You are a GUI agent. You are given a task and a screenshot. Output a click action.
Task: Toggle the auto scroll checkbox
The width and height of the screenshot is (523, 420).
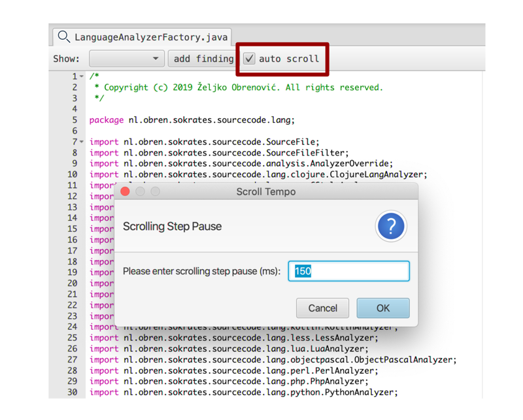250,59
